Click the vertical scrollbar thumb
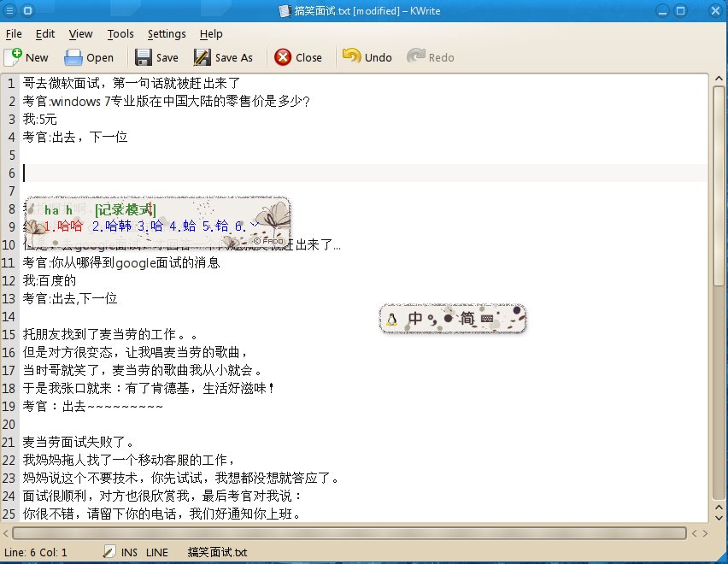The width and height of the screenshot is (728, 564). [719, 185]
